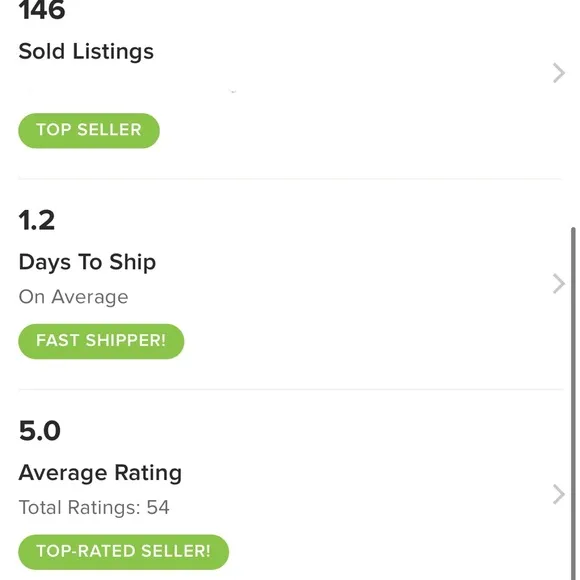
Task: Tap the number 54 in Total Ratings
Action: click(x=158, y=507)
